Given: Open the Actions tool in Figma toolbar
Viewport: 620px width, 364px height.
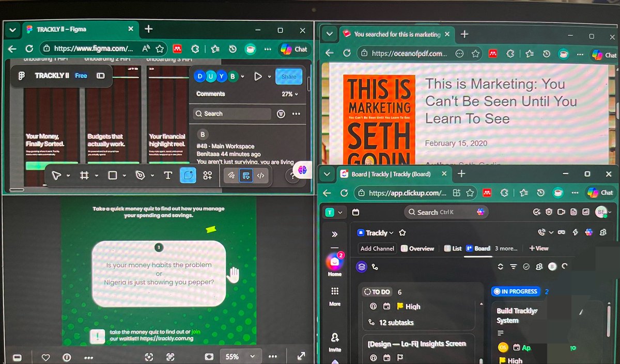Looking at the screenshot, I should point(207,176).
